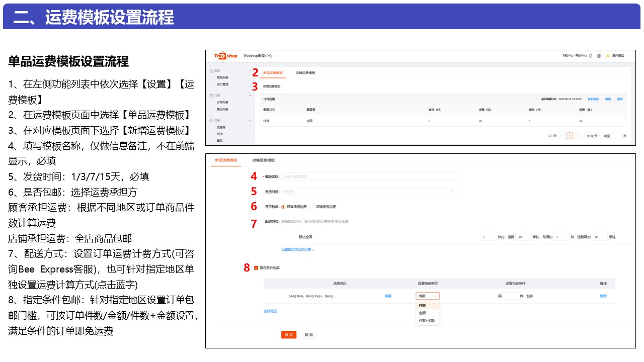Open 赠品 in the sidebar
Screen dimensions: 644x362
[x=219, y=141]
